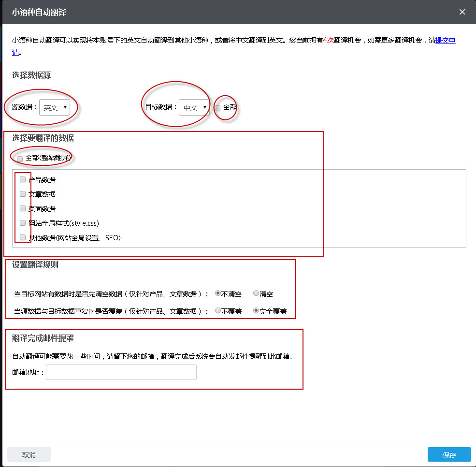476x467 pixels.
Task: Click the 邮箱地址 email address input field
Action: (x=121, y=372)
